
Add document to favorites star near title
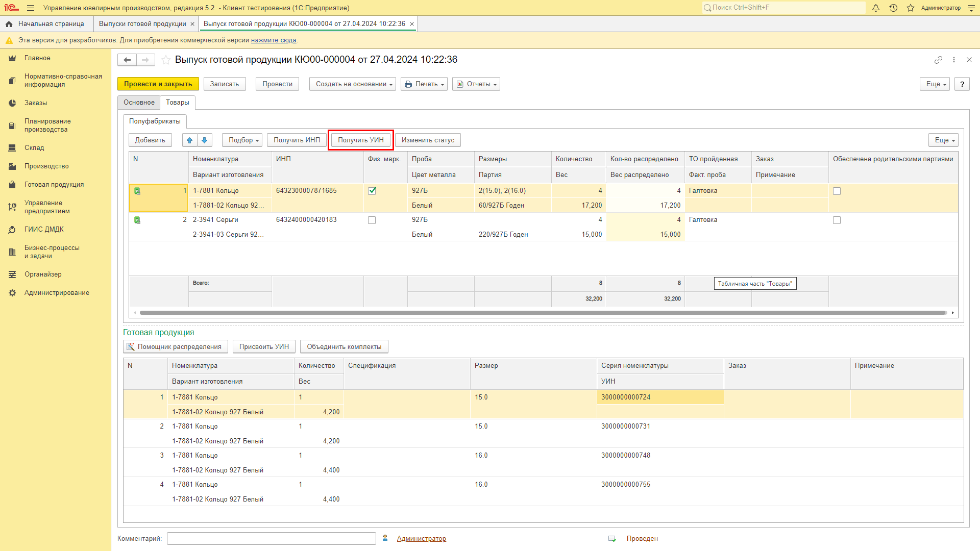point(166,60)
